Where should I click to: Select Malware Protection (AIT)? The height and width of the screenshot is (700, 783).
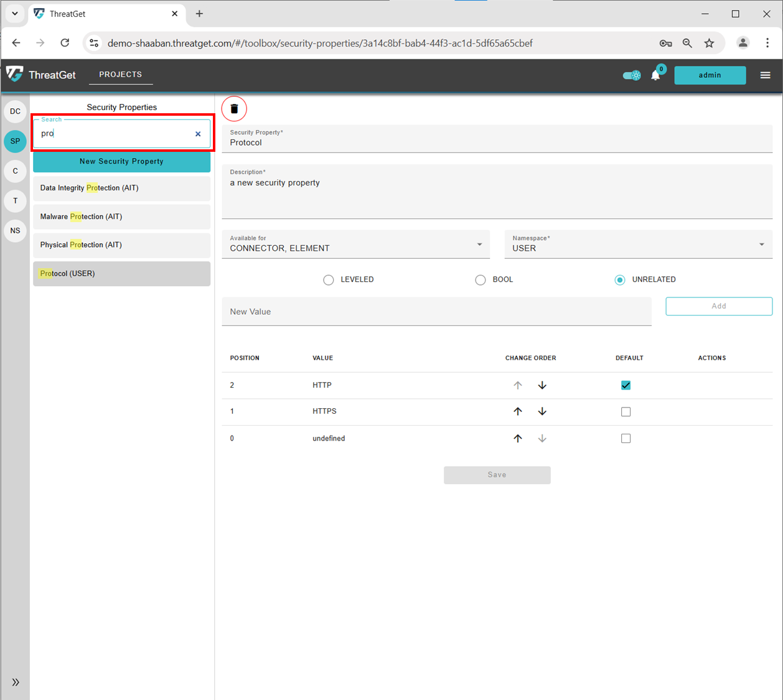121,217
